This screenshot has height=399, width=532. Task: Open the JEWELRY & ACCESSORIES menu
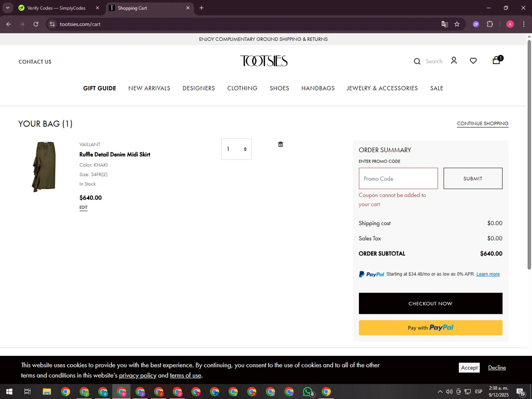(x=382, y=88)
